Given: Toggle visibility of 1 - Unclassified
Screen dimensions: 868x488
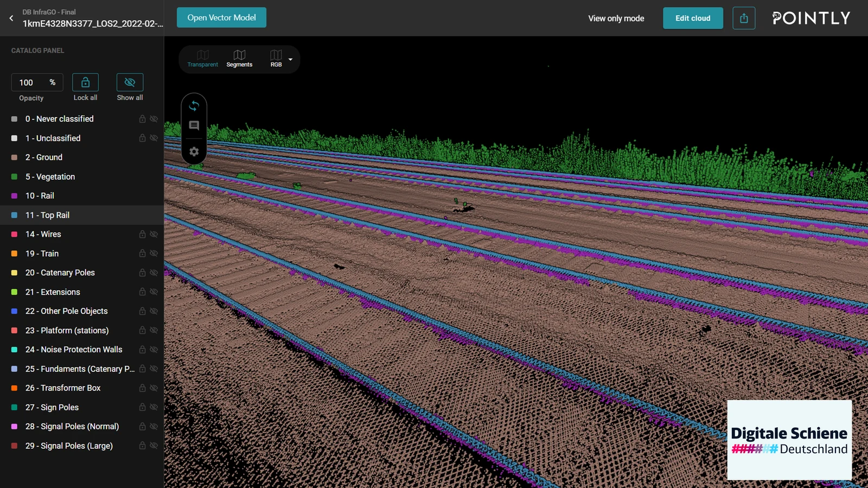Looking at the screenshot, I should point(154,138).
